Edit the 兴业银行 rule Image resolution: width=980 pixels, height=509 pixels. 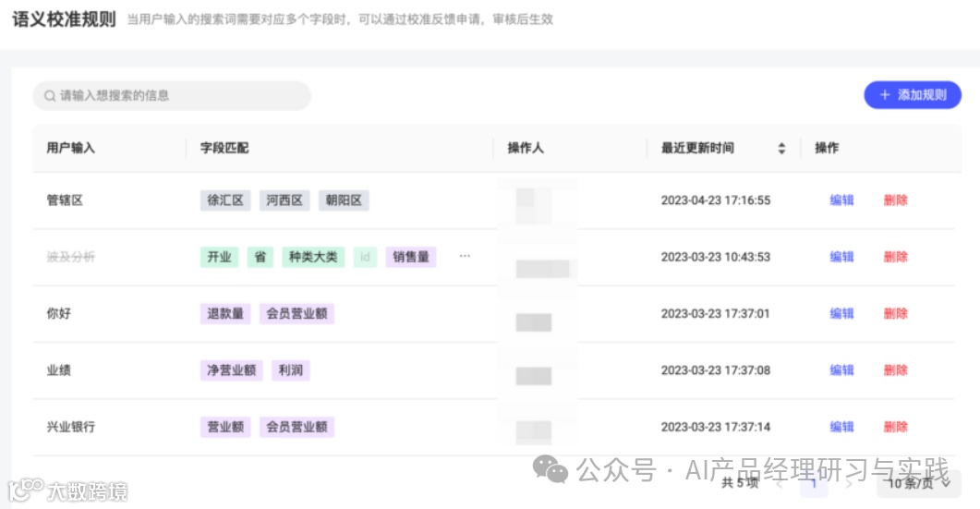[841, 427]
